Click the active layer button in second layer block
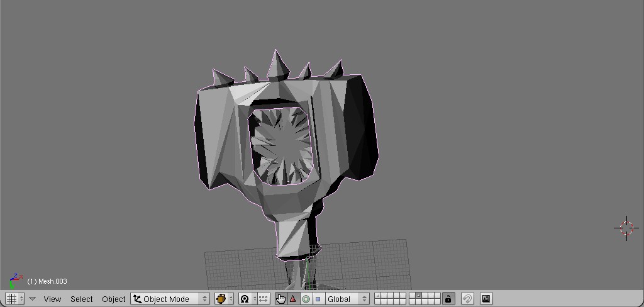Screen dimensions: 644x307 point(418,296)
